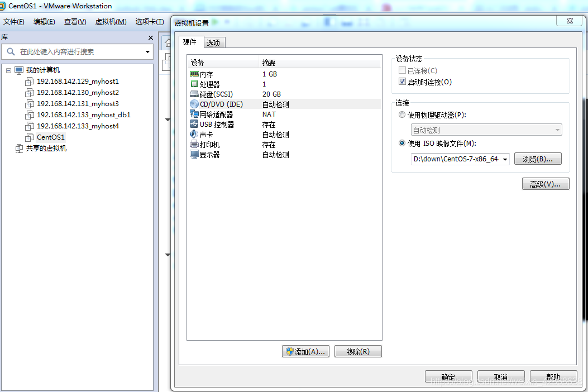This screenshot has width=588, height=392.
Task: Open the 虚拟机(M) menu
Action: point(111,22)
